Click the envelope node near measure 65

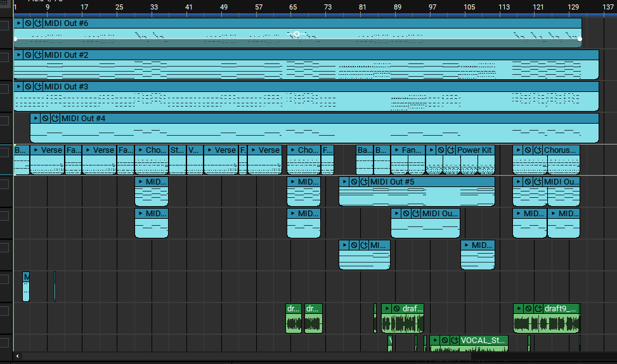tap(297, 34)
